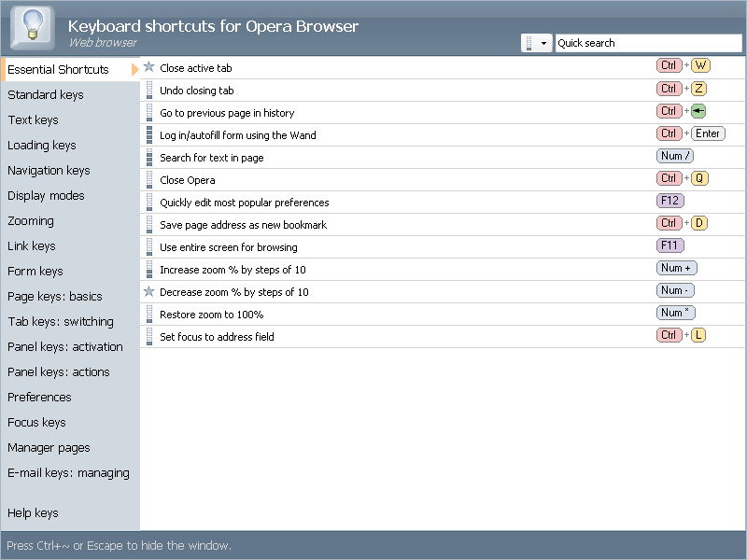Open the search filter dropdown

click(x=536, y=43)
